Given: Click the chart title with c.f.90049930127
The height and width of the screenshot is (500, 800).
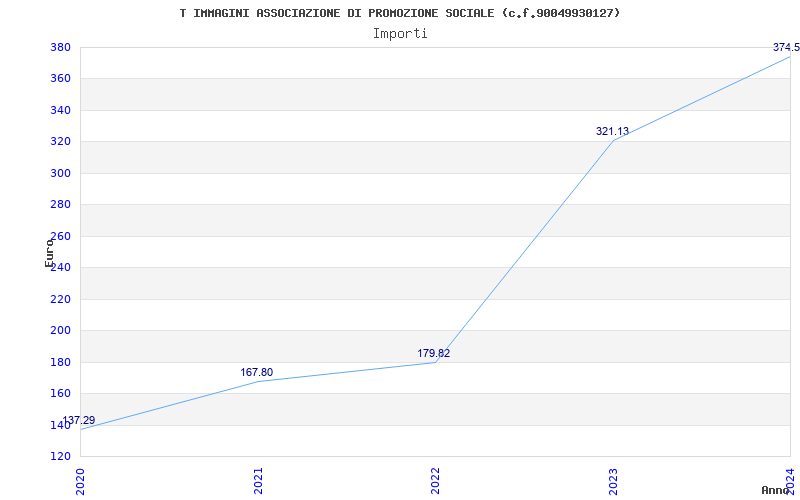Looking at the screenshot, I should click(399, 13).
